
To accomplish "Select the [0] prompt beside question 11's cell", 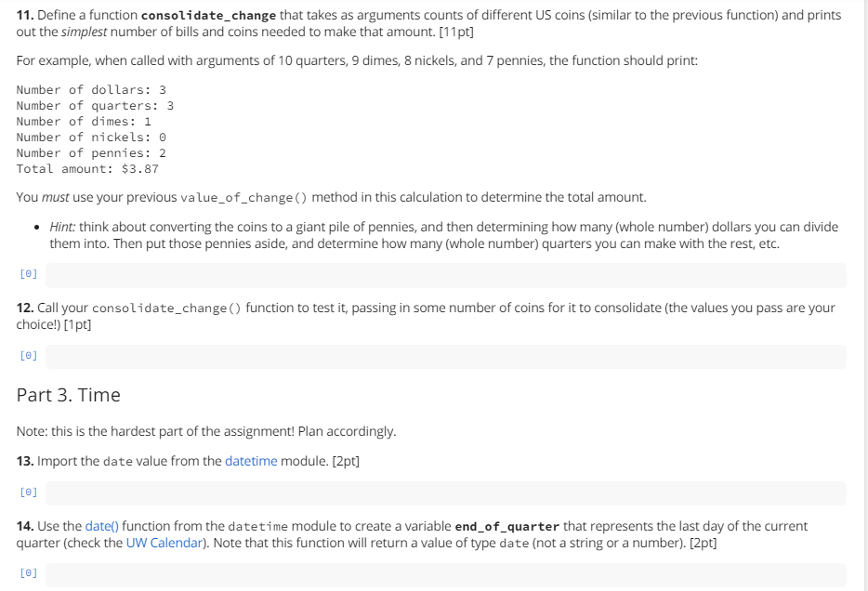I will click(28, 273).
